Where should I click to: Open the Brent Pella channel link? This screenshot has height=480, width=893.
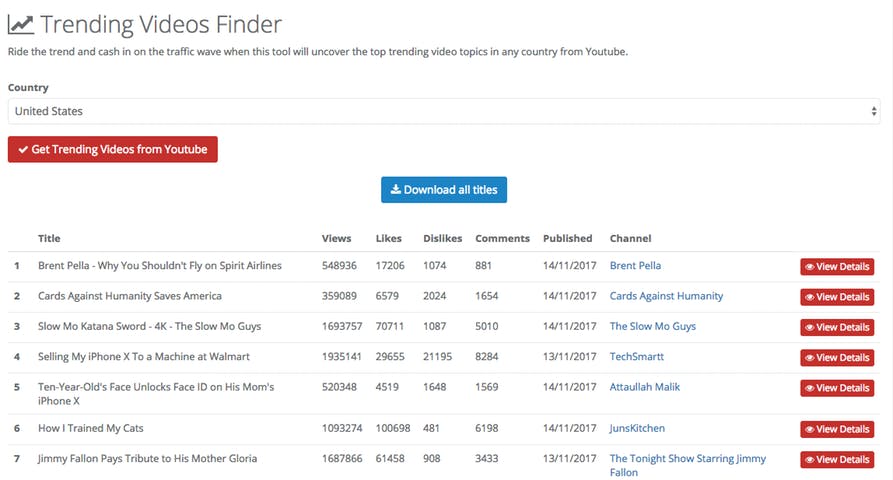(635, 266)
